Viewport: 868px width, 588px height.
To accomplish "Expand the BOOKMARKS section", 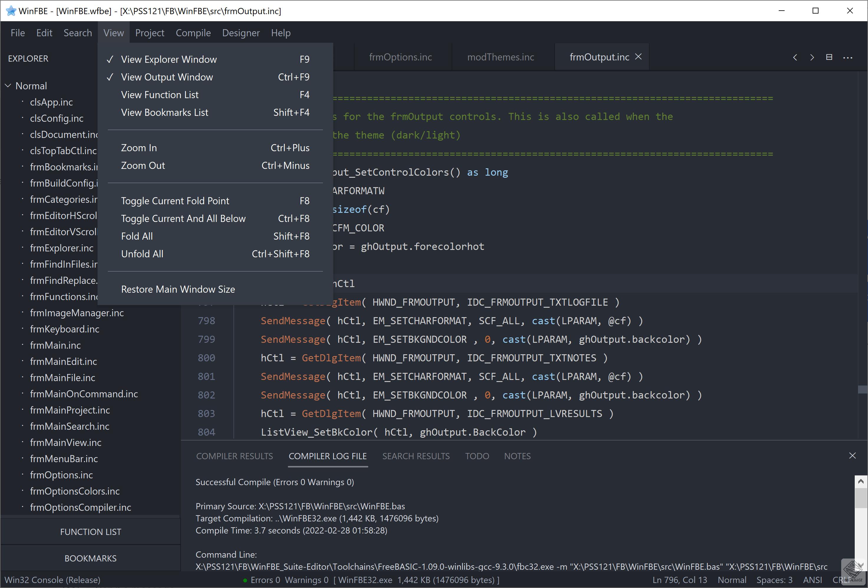I will pos(90,558).
